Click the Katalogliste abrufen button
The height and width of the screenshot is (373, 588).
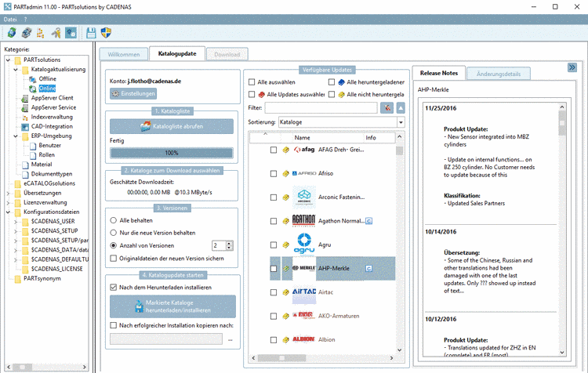pos(172,126)
